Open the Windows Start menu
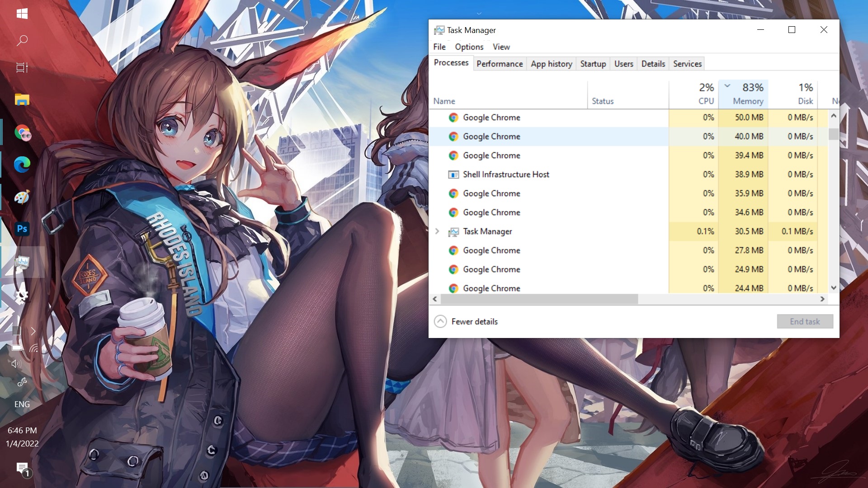Screen dimensions: 868x488 coord(22,14)
